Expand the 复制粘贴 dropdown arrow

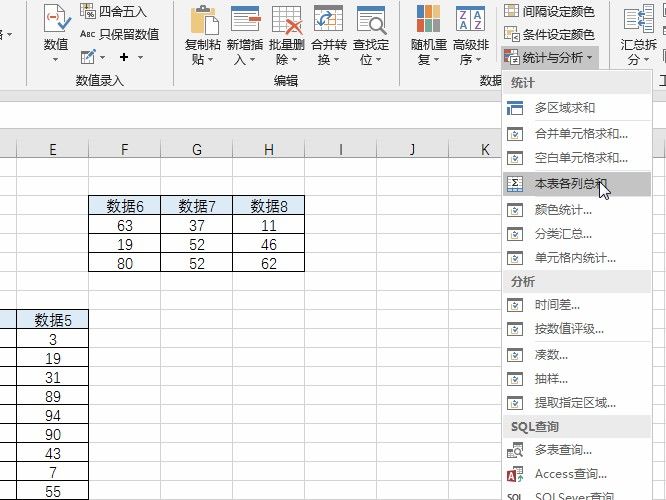coord(211,60)
